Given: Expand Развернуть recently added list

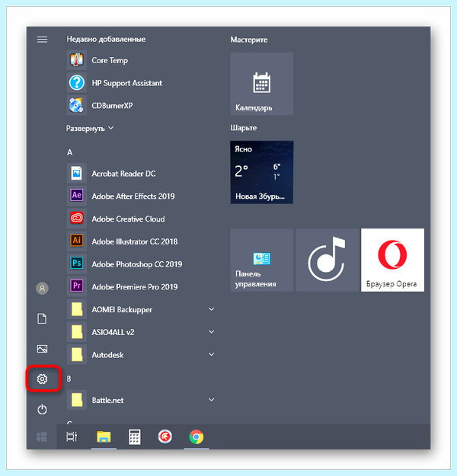Looking at the screenshot, I should point(90,129).
